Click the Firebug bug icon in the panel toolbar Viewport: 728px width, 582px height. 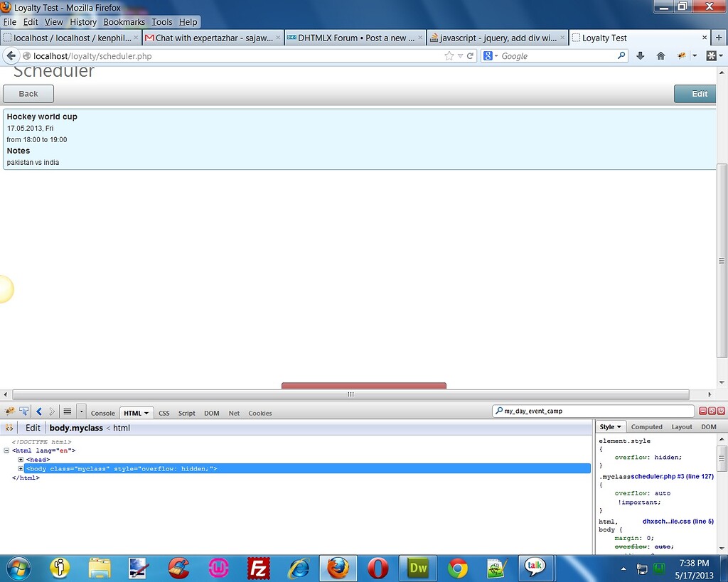[x=10, y=411]
